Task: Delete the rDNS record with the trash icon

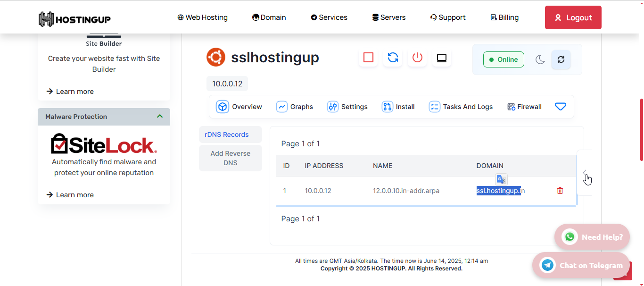Action: pos(560,191)
